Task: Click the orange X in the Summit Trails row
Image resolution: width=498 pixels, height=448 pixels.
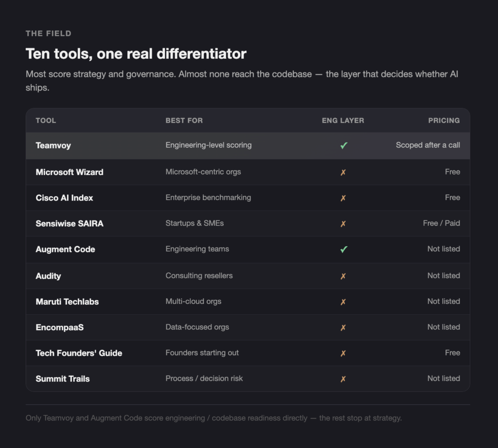Action: click(343, 379)
